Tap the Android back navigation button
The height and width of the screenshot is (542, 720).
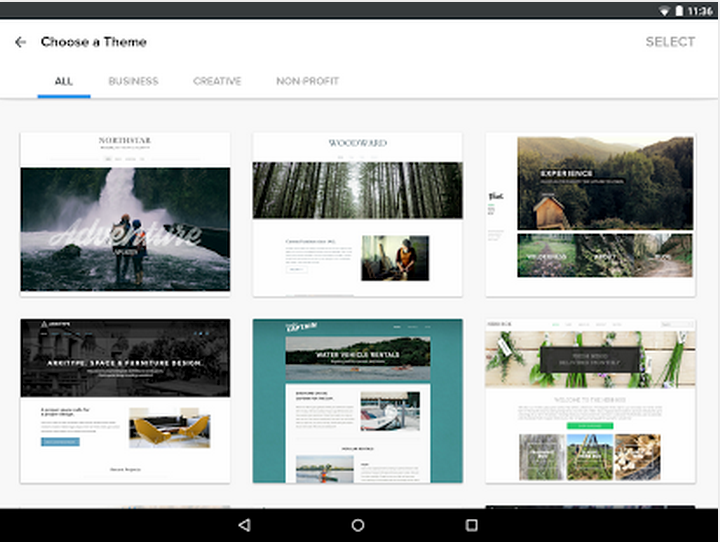pos(244,525)
